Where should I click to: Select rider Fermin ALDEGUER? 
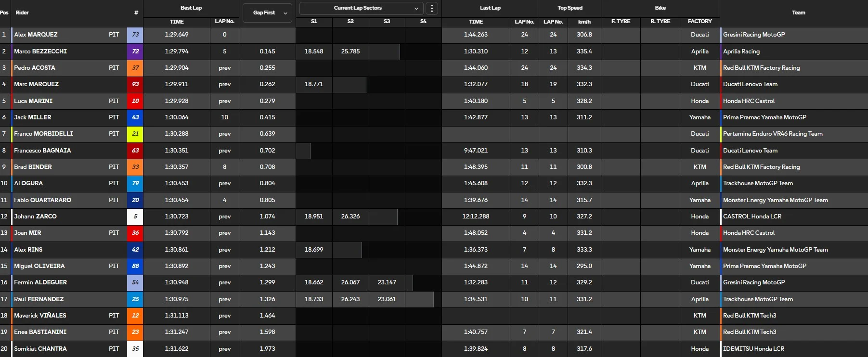[x=40, y=282]
